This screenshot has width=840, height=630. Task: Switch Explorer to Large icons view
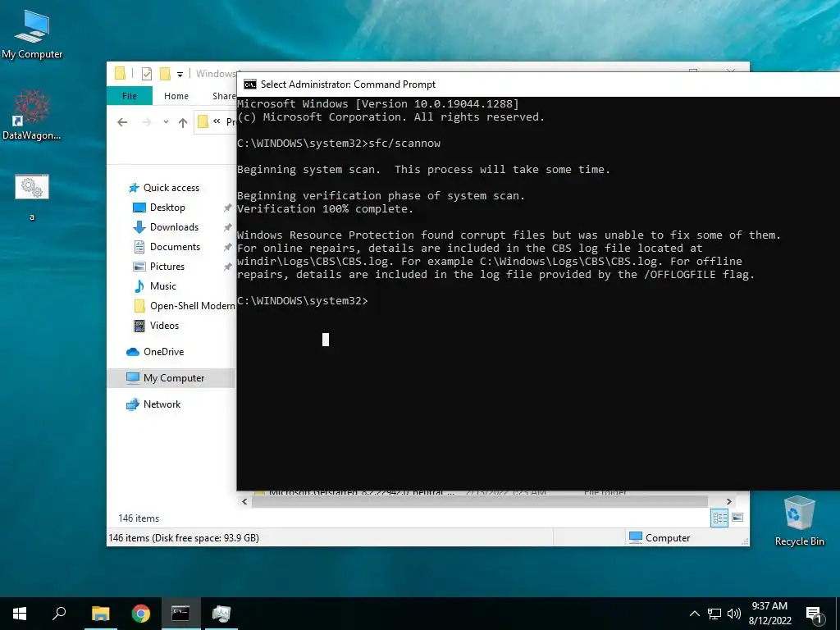click(737, 518)
